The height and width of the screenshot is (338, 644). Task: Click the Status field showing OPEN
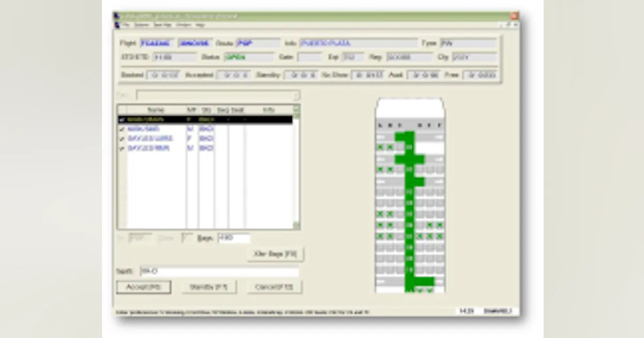[x=248, y=56]
